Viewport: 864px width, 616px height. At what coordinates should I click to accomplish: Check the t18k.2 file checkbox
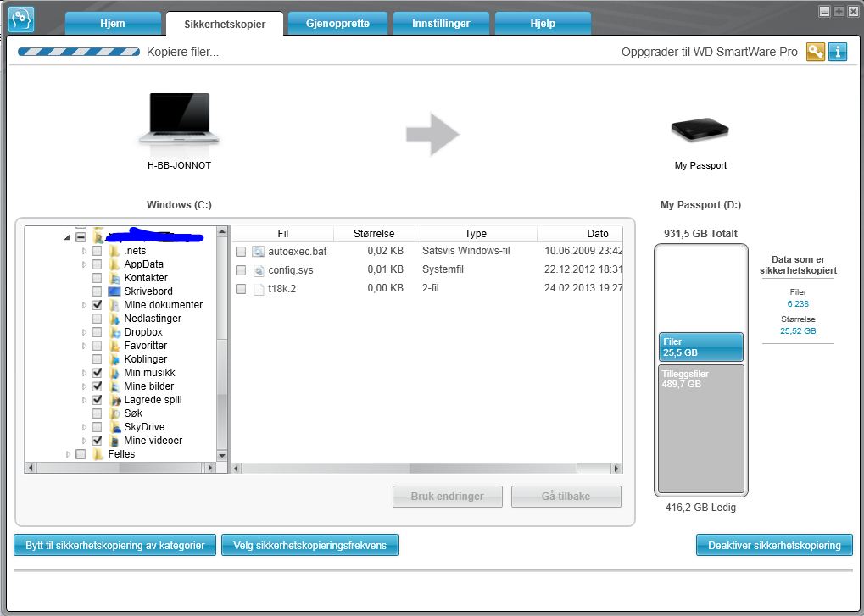241,288
